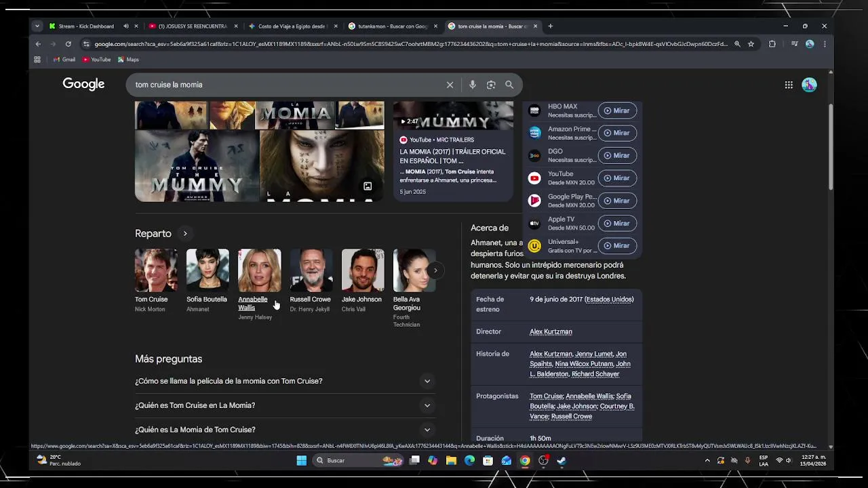
Task: Open a new browser tab
Action: (x=550, y=26)
